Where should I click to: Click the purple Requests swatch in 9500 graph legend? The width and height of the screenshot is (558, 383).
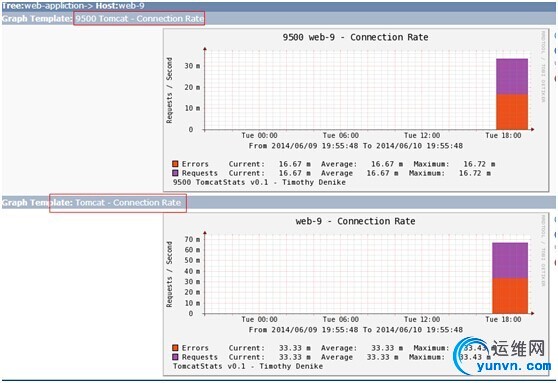(175, 173)
